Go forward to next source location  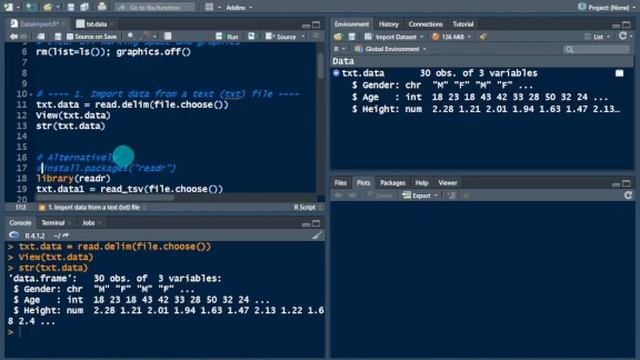point(24,36)
